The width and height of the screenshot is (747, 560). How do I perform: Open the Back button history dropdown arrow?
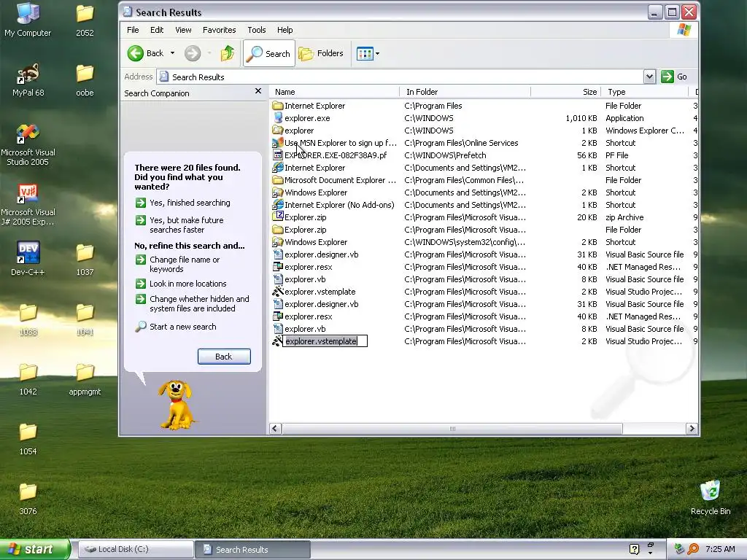(x=172, y=53)
